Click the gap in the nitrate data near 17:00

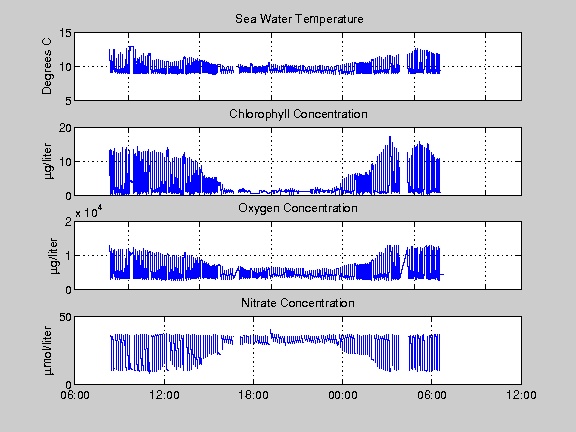click(237, 340)
